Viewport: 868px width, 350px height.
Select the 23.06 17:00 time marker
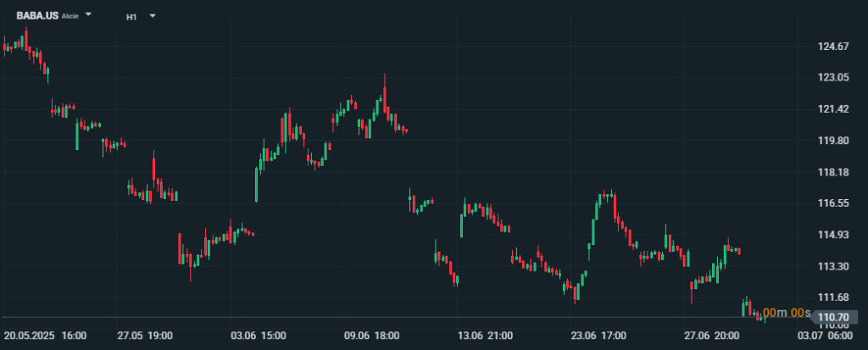pos(598,336)
